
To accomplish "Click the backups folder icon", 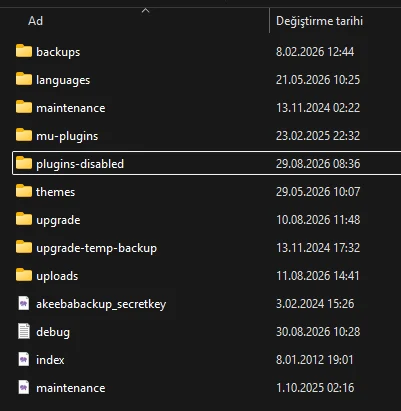I will pyautogui.click(x=24, y=51).
